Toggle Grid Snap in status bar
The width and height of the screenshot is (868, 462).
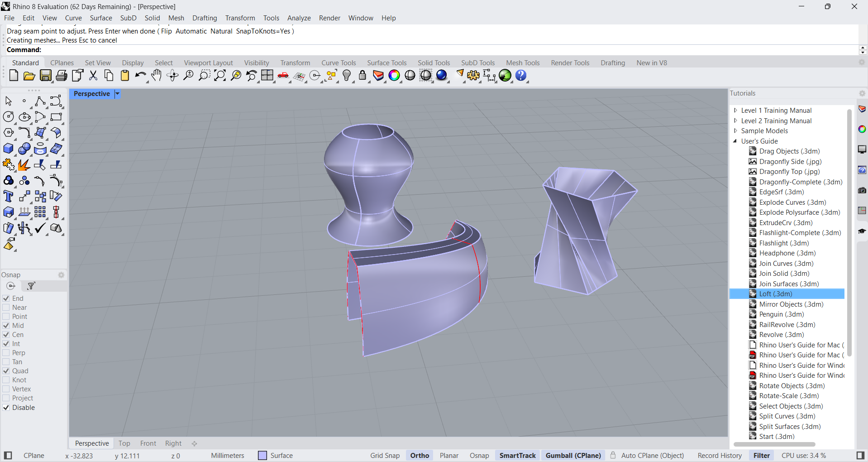click(385, 456)
